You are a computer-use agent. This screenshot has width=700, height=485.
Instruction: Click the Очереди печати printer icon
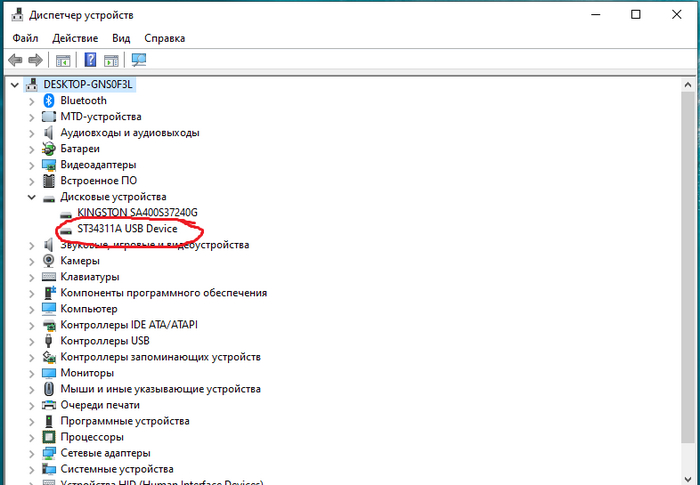point(49,405)
